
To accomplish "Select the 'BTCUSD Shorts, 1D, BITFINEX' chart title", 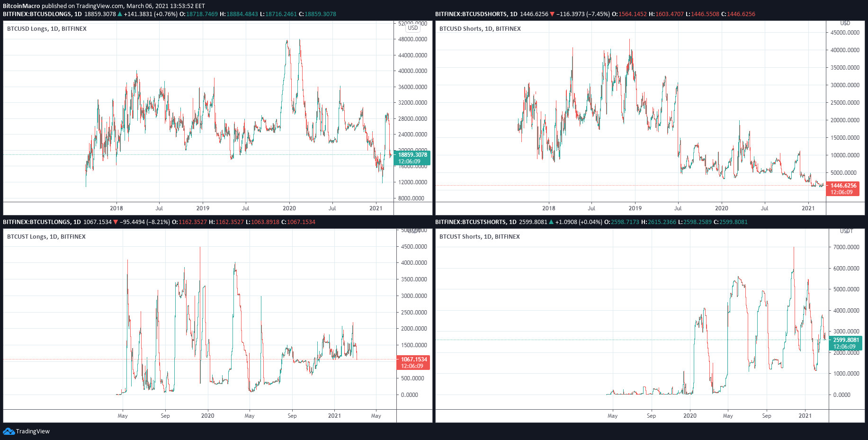I will tap(480, 29).
